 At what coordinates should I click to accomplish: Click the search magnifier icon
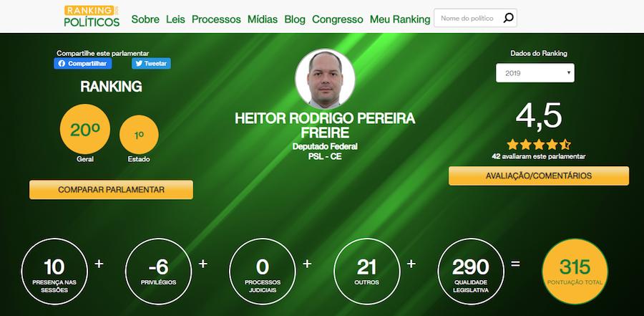[x=508, y=18]
